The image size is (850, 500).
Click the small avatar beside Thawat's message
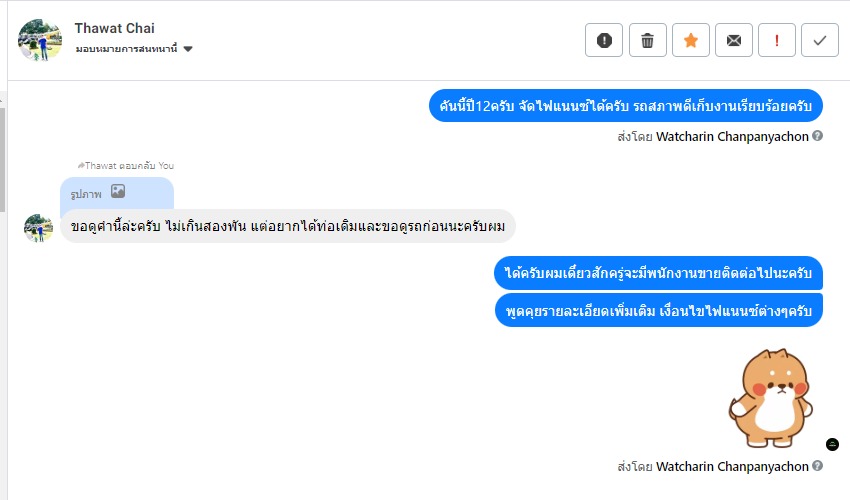point(38,227)
